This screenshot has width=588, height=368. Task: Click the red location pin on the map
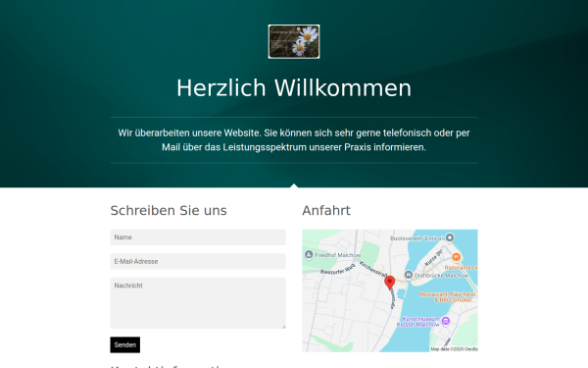(390, 283)
